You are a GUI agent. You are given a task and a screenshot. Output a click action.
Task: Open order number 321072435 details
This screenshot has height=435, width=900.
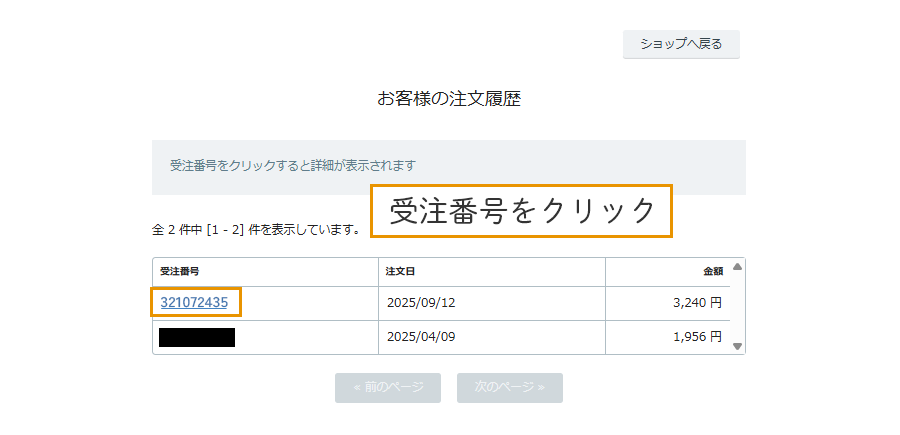(194, 303)
